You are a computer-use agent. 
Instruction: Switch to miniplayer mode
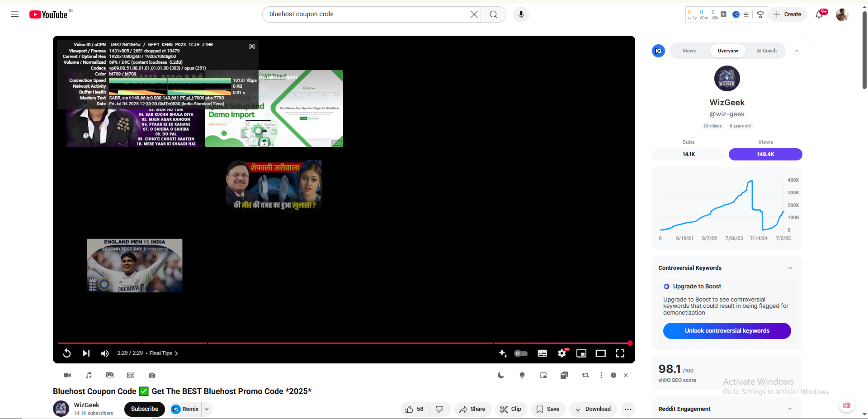point(581,353)
